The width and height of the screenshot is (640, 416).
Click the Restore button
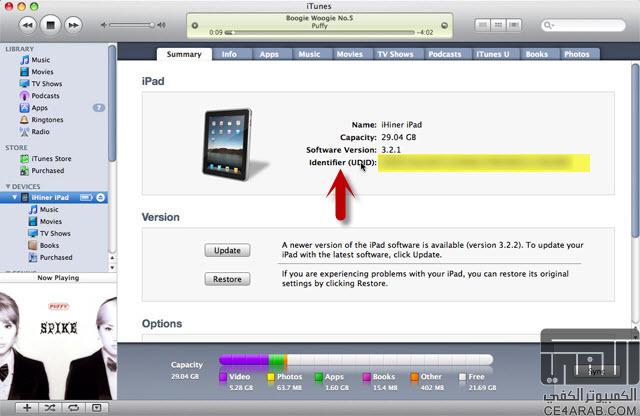click(x=227, y=279)
